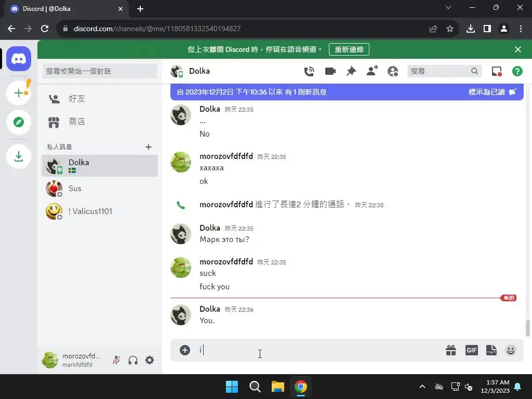Show user profile panel icon
Viewport: 532px width, 399px height.
tap(393, 71)
